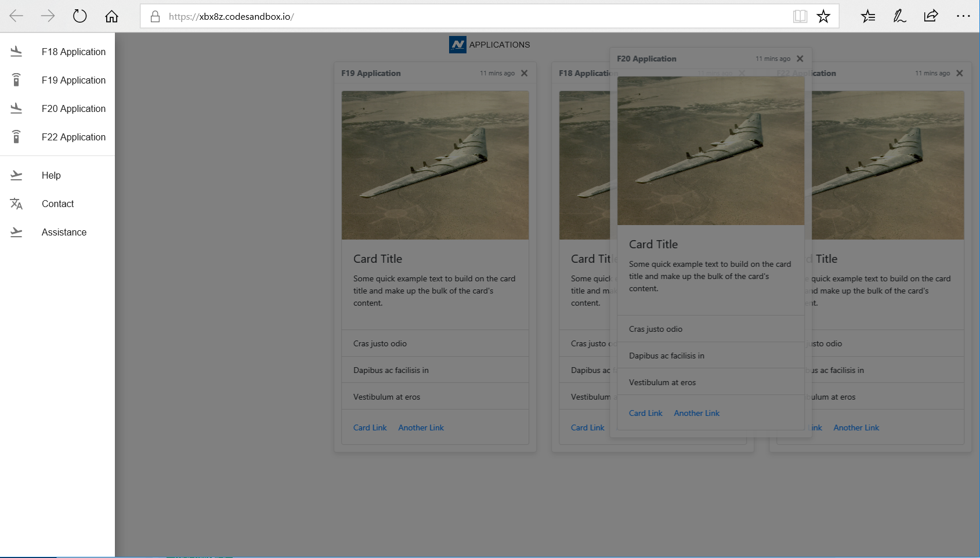980x558 pixels.
Task: Click 'Vestibulum at eros' in F20 card
Action: coord(663,382)
